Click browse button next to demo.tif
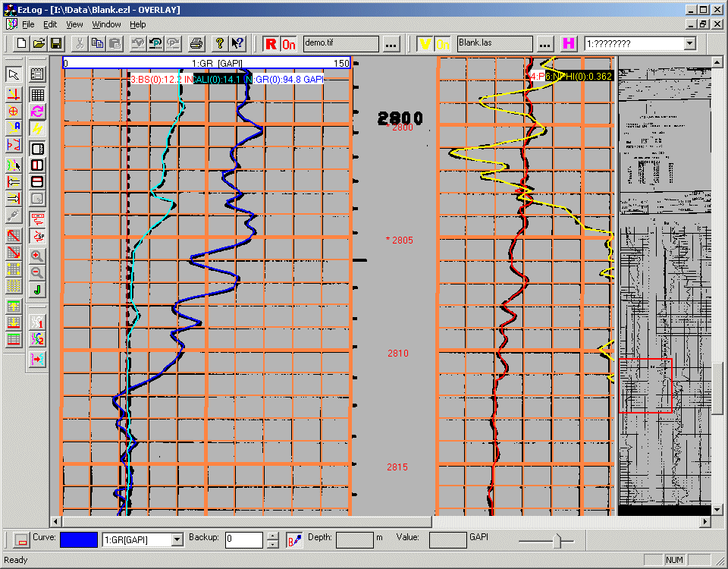This screenshot has height=569, width=728. 391,44
